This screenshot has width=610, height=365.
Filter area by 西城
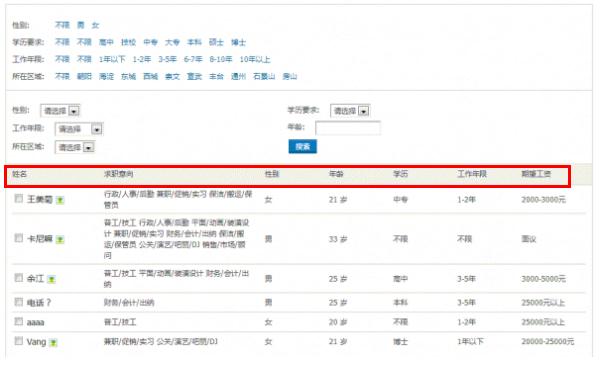[151, 76]
